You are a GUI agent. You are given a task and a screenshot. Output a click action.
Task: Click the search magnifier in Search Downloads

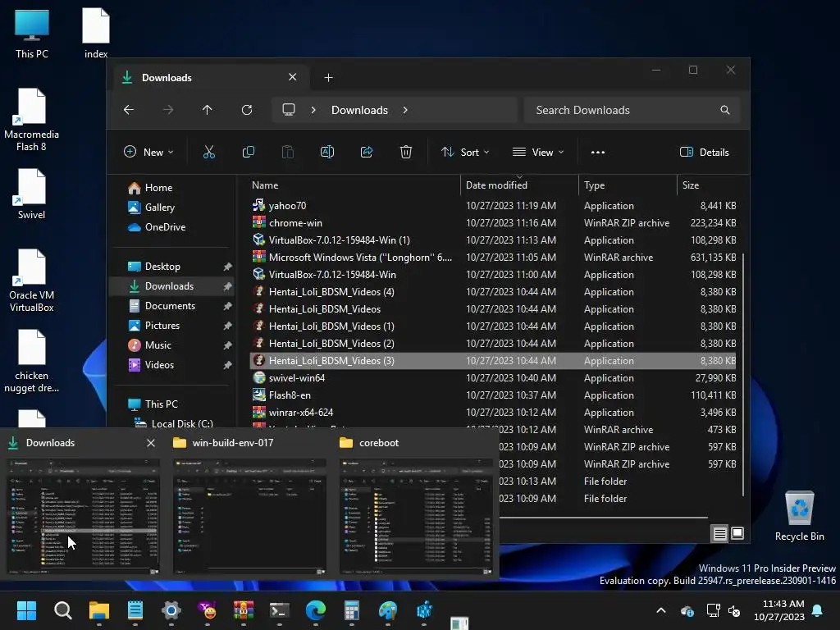pos(725,110)
